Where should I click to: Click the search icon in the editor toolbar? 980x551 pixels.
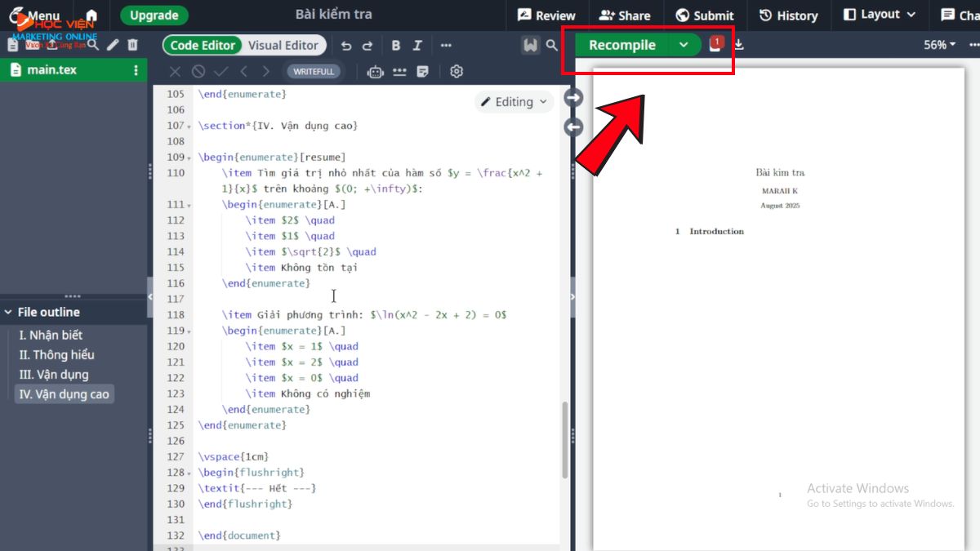point(550,46)
